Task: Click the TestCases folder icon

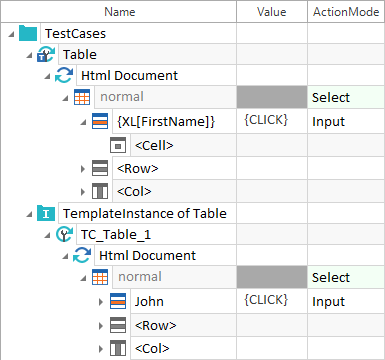Action: pyautogui.click(x=28, y=33)
